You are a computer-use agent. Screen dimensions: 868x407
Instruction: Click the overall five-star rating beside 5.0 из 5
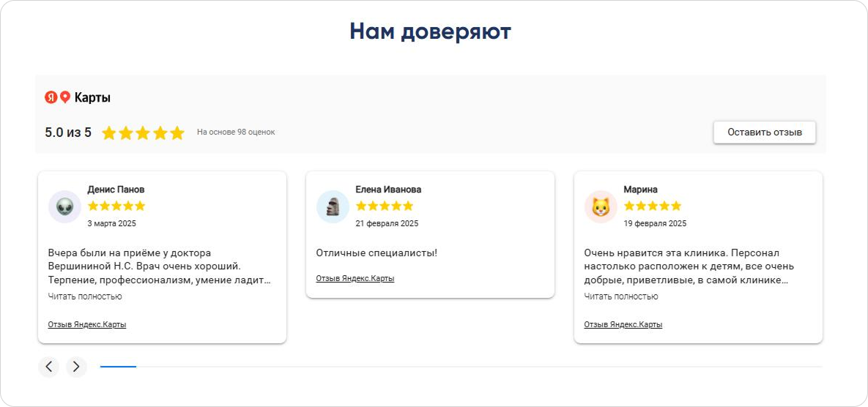coord(143,132)
